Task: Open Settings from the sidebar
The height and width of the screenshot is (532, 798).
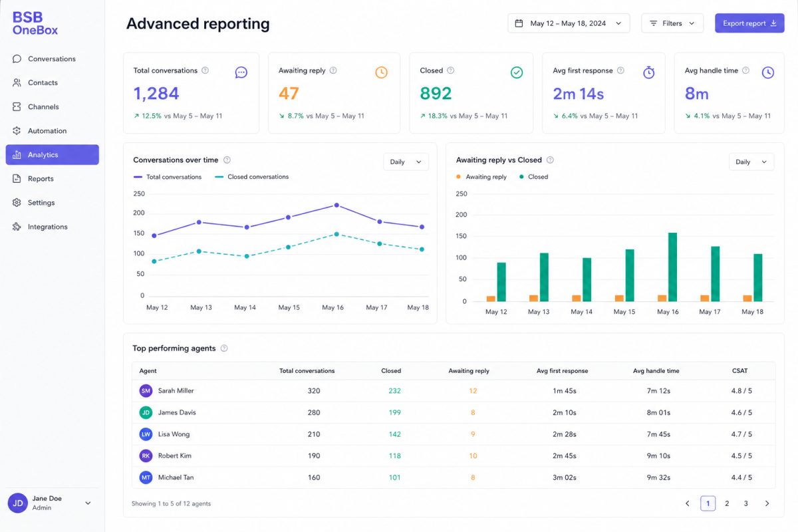Action: coord(52,202)
